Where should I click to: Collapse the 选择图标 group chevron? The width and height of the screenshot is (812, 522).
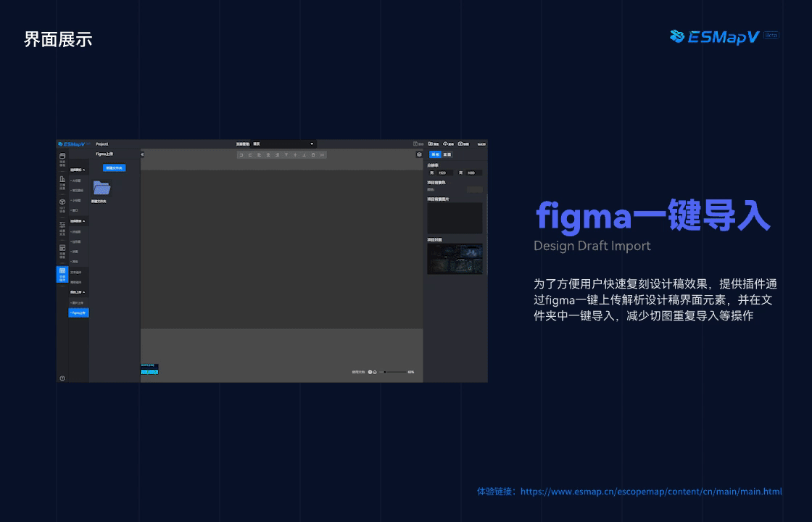click(x=84, y=170)
